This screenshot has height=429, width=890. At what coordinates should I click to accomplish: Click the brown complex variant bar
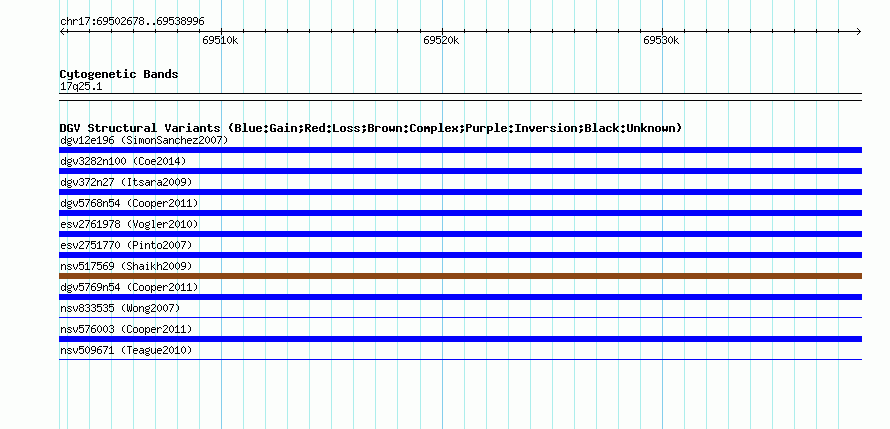point(460,276)
